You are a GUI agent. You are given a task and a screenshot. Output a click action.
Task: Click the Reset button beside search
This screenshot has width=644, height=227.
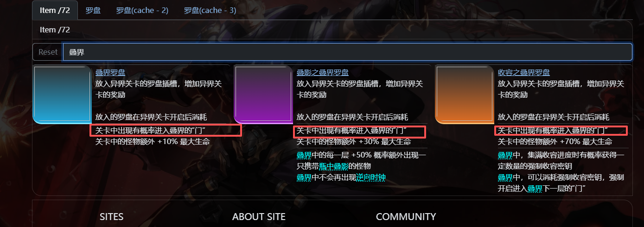coord(48,52)
